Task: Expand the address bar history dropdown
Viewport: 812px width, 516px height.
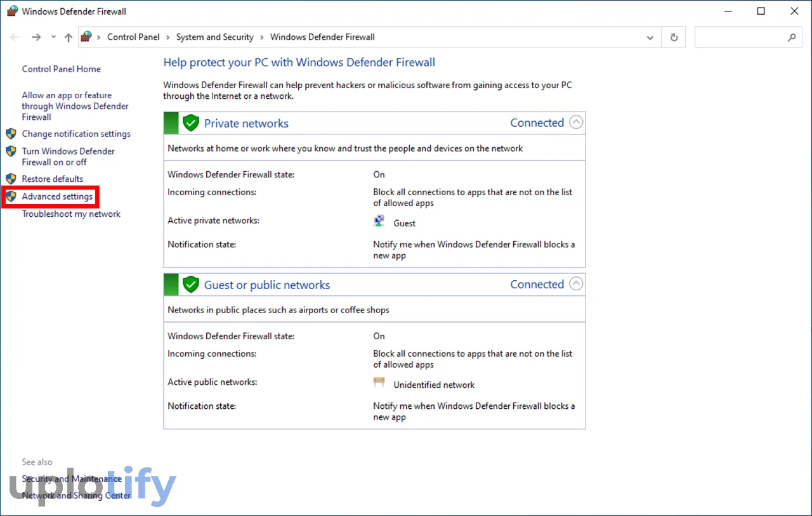Action: click(650, 37)
